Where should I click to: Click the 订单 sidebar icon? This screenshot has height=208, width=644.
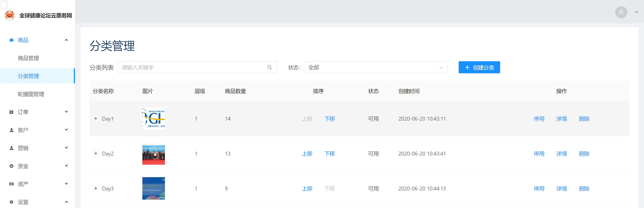coord(11,112)
